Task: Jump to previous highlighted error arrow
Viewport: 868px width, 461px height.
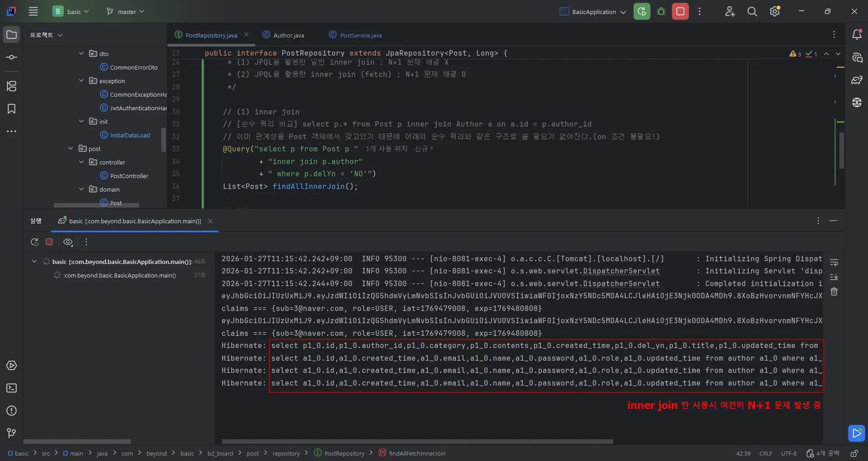Action: (826, 54)
